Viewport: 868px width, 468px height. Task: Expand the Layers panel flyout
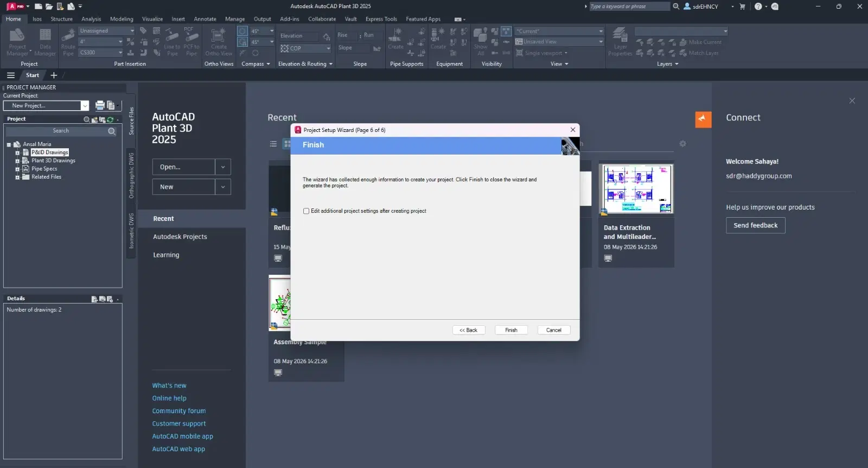[668, 64]
